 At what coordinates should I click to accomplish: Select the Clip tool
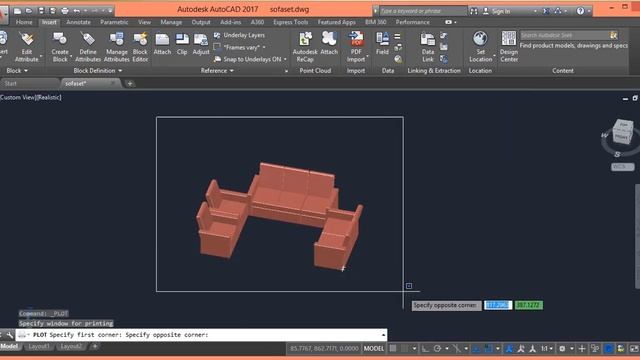182,44
